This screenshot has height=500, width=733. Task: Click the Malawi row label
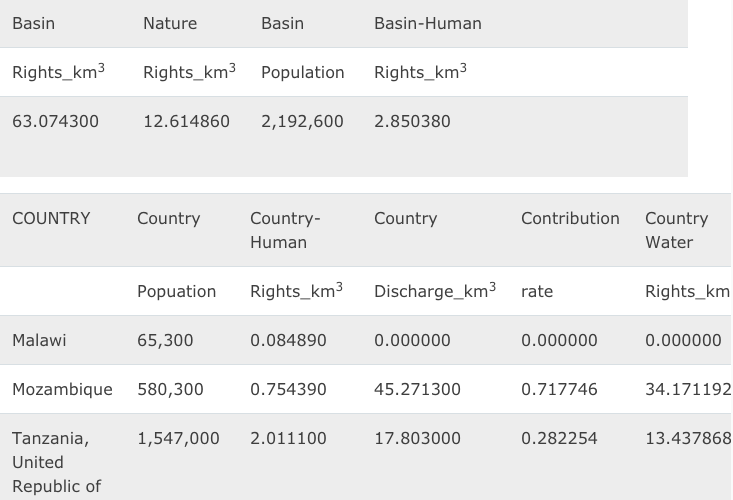(x=39, y=340)
